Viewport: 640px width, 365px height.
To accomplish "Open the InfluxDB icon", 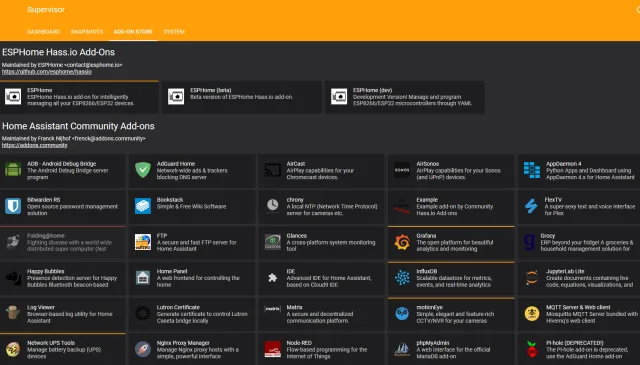I will (402, 278).
